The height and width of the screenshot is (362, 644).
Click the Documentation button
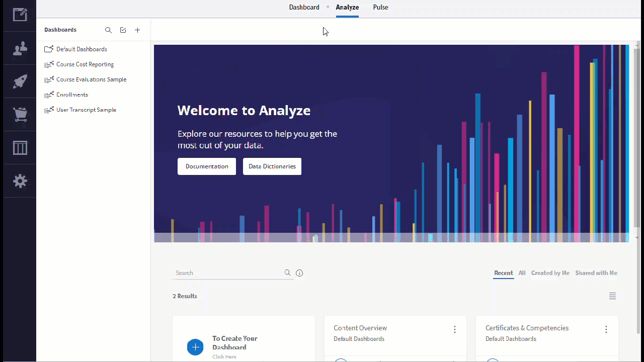(x=207, y=166)
